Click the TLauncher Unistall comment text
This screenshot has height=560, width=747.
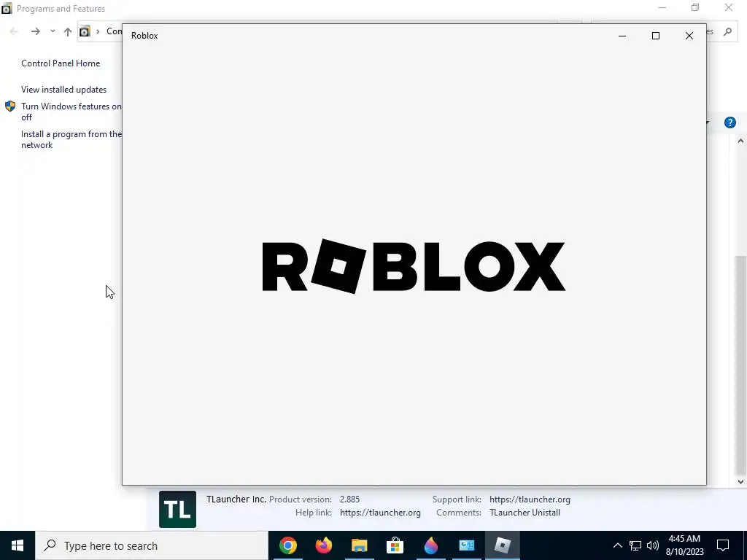[525, 513]
